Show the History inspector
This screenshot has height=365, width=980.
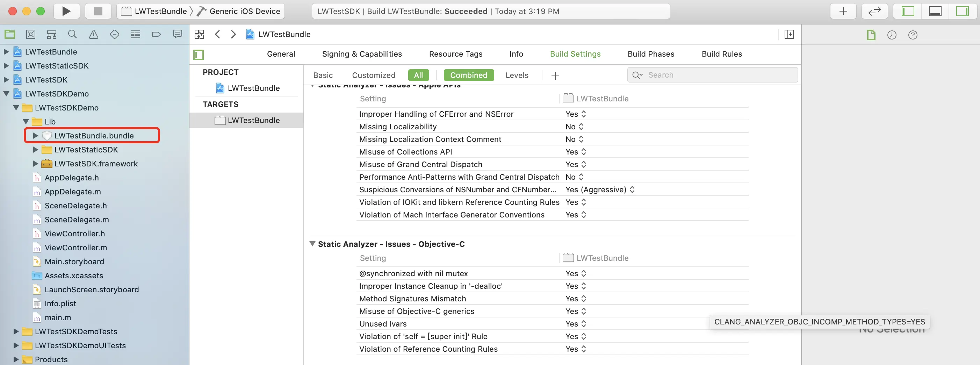pyautogui.click(x=892, y=35)
